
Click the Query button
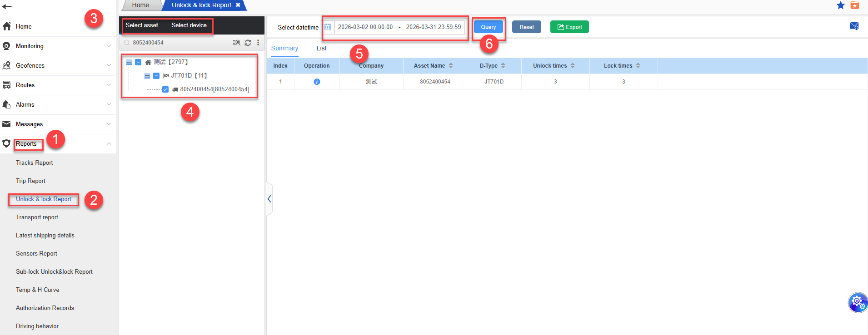pyautogui.click(x=488, y=27)
